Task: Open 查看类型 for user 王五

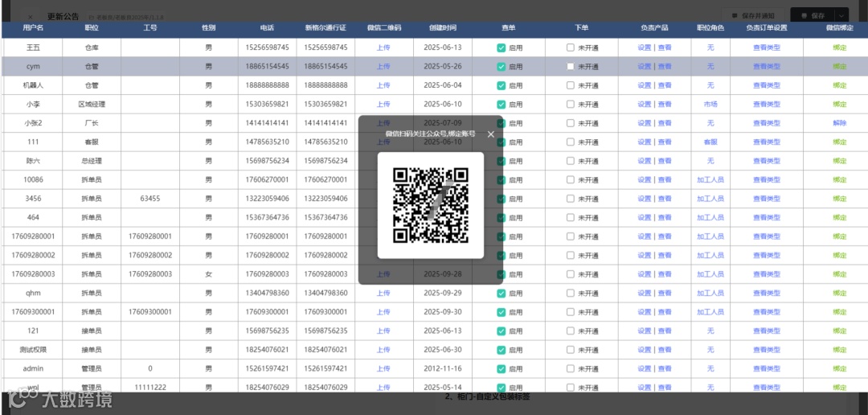Action: point(767,47)
